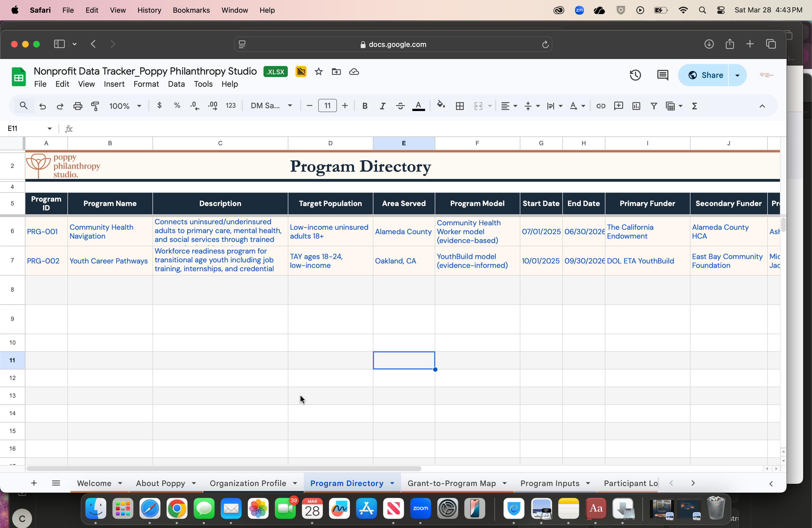Open the text color picker
Viewport: 812px width, 528px height.
pyautogui.click(x=418, y=106)
